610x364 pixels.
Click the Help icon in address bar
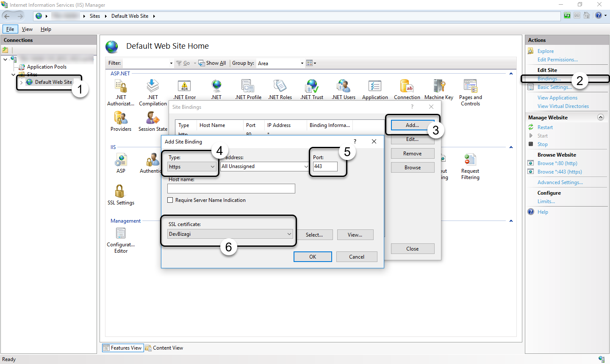click(x=598, y=15)
